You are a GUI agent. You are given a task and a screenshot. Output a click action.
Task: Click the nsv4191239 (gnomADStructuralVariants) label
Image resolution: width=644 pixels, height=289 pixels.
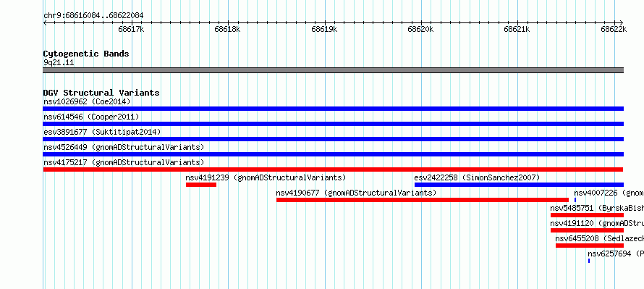click(x=266, y=177)
